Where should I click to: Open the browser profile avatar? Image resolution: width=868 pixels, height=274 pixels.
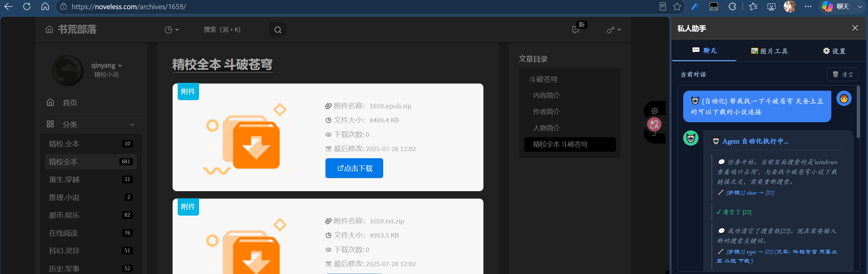coord(790,6)
